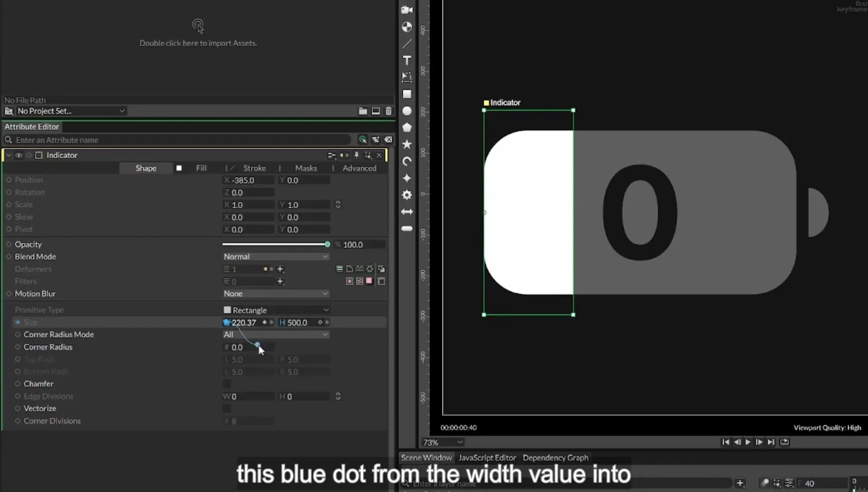This screenshot has width=868, height=492.
Task: Select the Cog shape tool
Action: pyautogui.click(x=407, y=195)
